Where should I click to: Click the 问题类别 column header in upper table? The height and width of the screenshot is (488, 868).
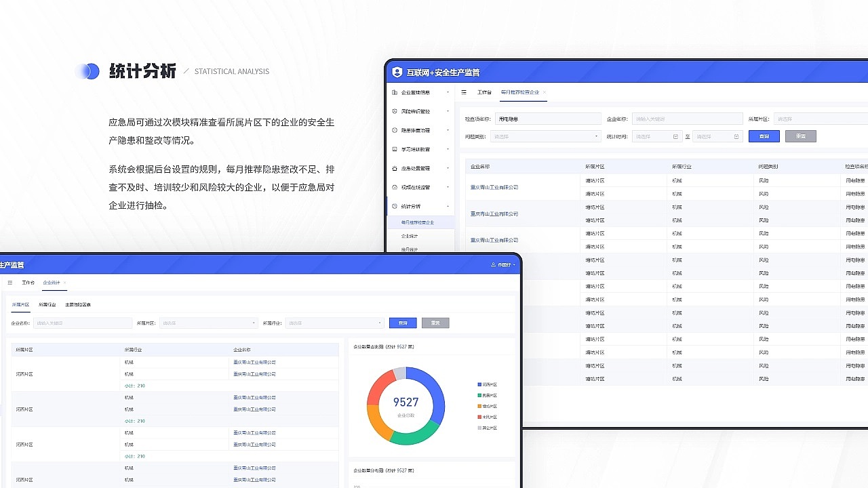click(x=768, y=166)
